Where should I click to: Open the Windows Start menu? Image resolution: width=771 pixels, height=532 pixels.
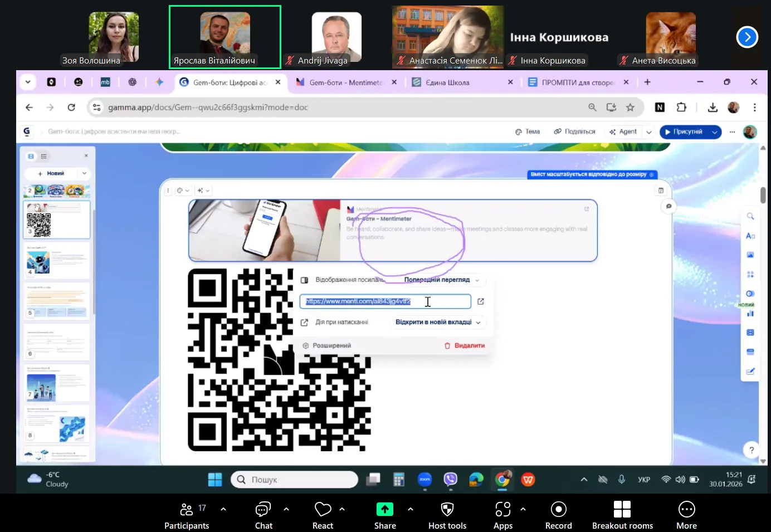214,480
